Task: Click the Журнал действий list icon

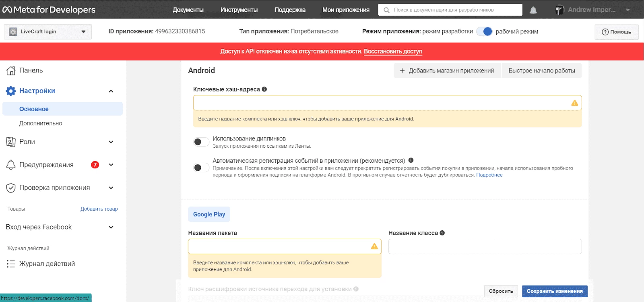Action: (11, 264)
